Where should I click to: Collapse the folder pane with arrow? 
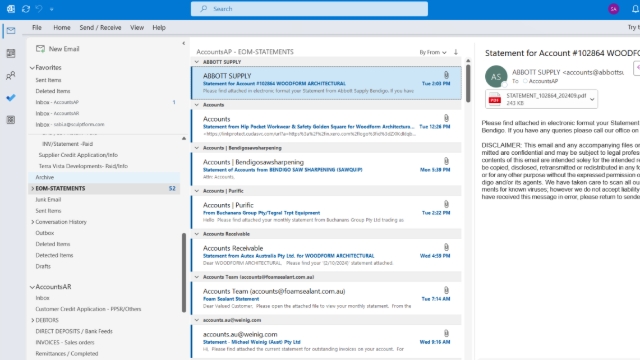coord(184,43)
